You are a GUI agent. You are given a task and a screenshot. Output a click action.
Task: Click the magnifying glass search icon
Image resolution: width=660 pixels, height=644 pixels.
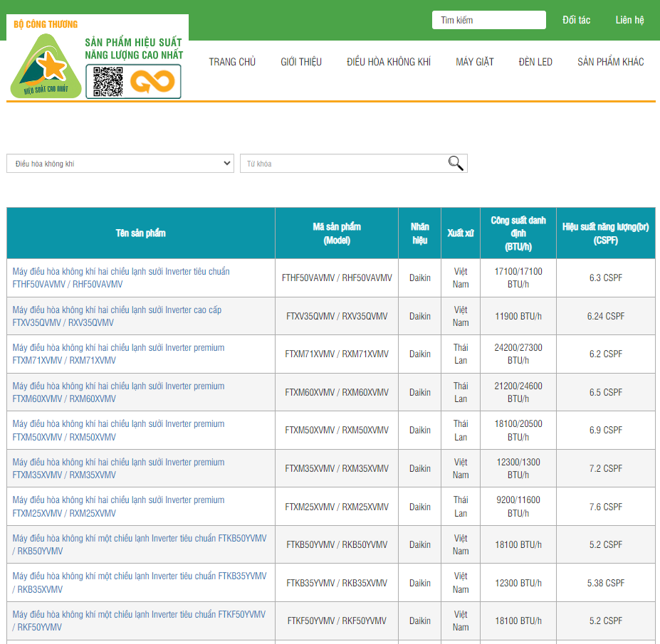coord(456,163)
